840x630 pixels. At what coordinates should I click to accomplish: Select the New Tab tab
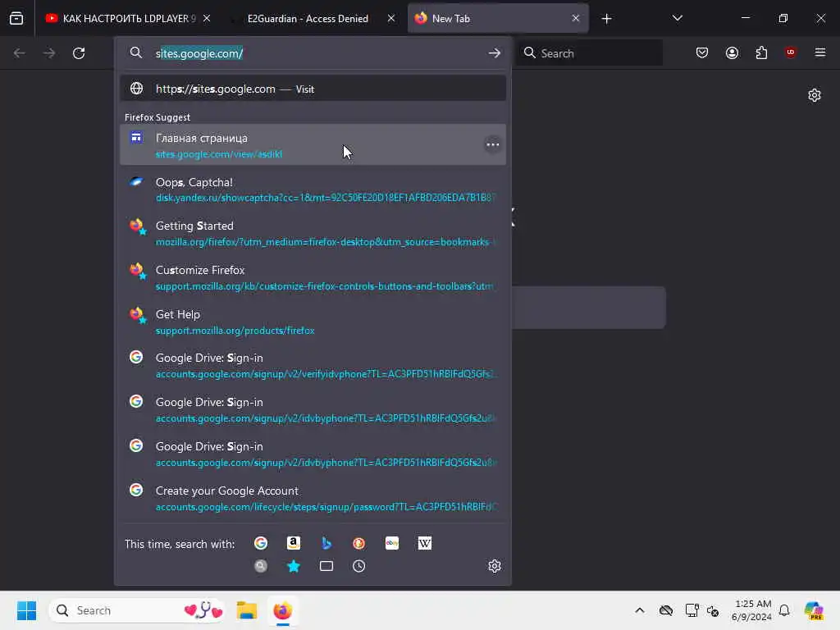[498, 19]
